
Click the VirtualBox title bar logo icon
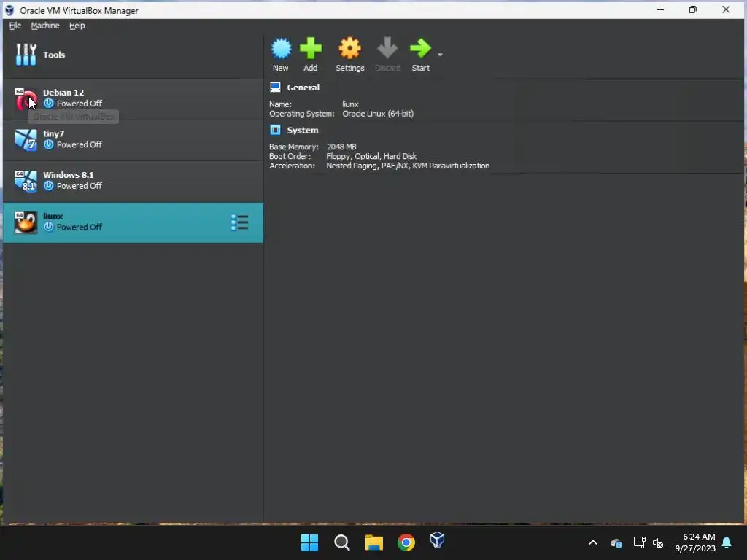(x=9, y=10)
